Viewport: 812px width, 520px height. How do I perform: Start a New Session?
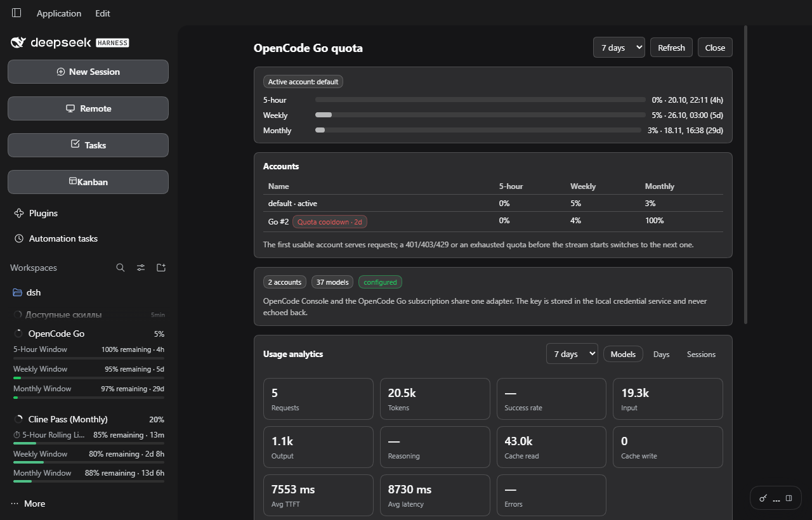click(x=88, y=72)
